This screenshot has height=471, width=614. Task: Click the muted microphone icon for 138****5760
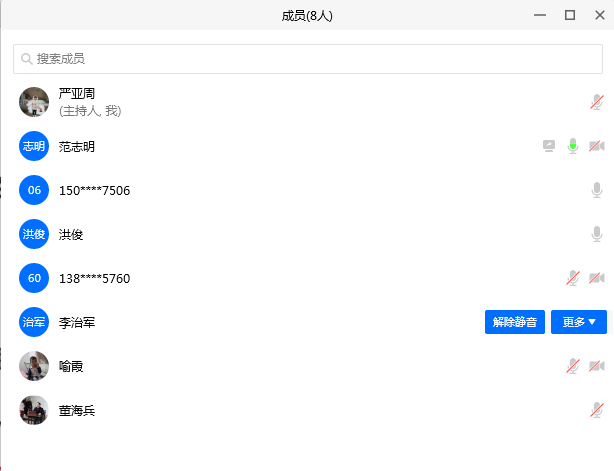tap(573, 278)
